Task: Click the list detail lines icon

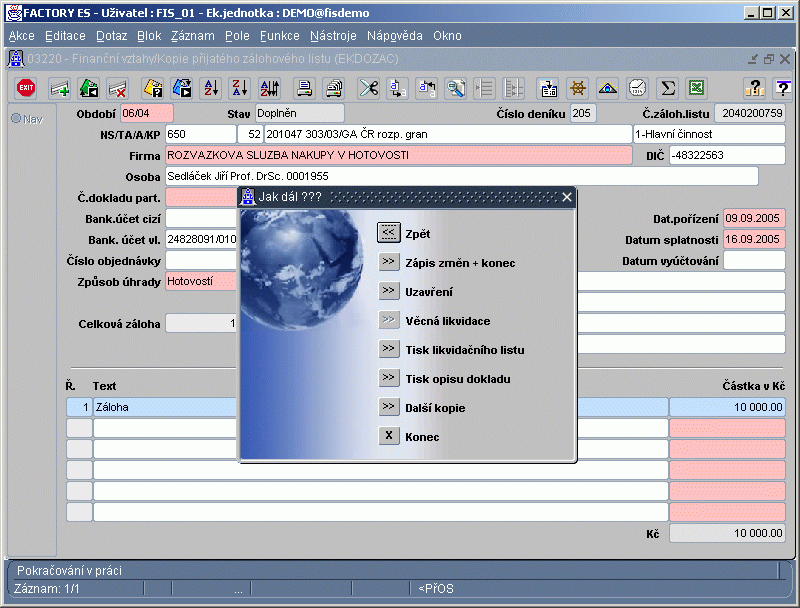Action: coord(484,88)
